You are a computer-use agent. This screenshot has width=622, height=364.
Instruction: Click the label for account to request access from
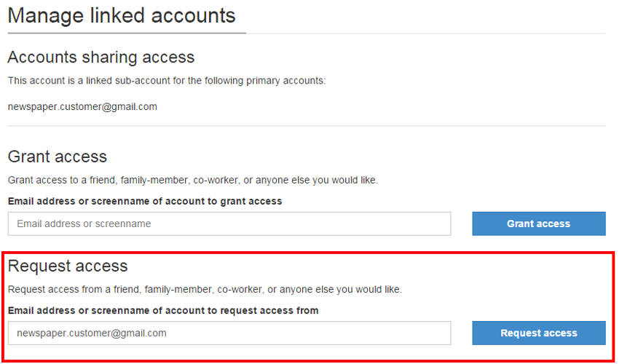pyautogui.click(x=163, y=311)
